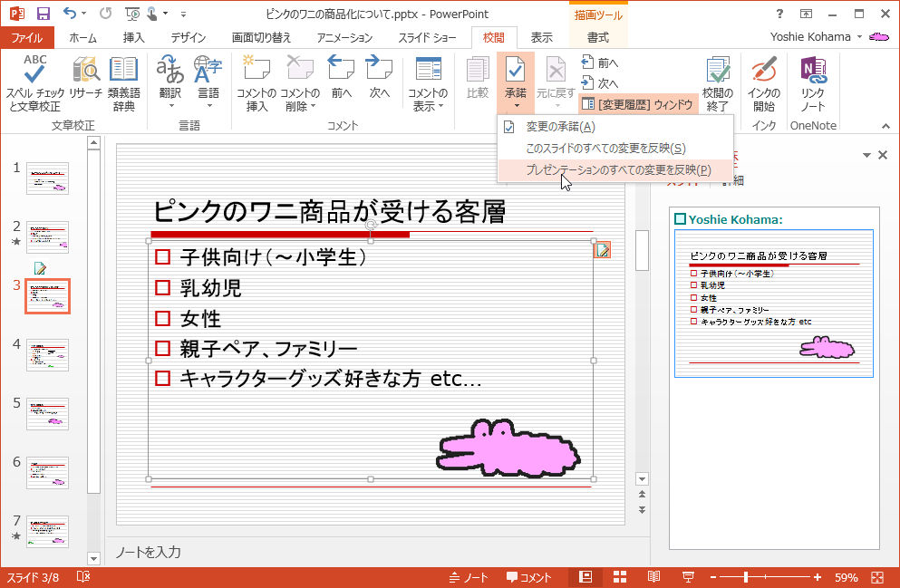Viewport: 900px width, 588px height.
Task: Toggle the [変更履歴] ウィンドウ pane button
Action: (x=638, y=104)
